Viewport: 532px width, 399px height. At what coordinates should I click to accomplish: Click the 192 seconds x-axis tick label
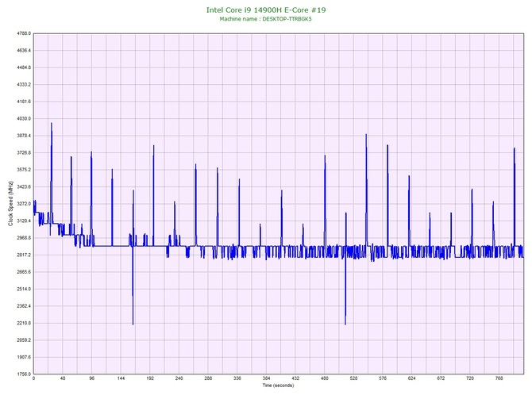click(150, 378)
